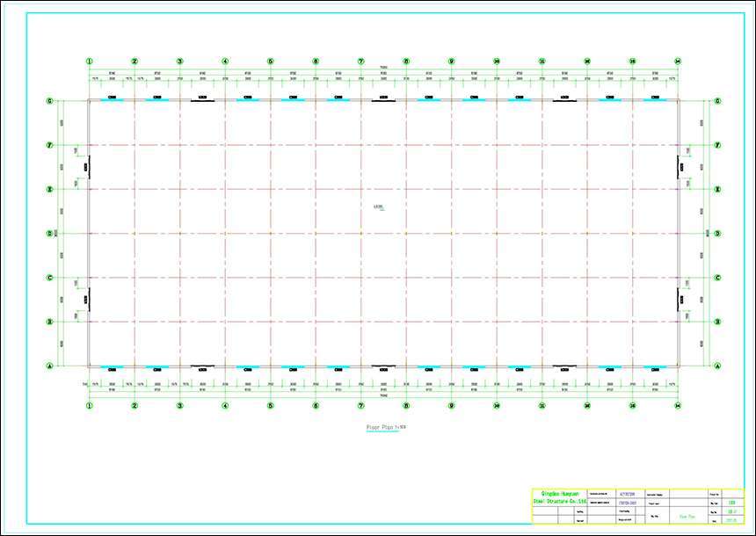
Task: Pick grid bubble C on the right side
Action: (x=717, y=278)
